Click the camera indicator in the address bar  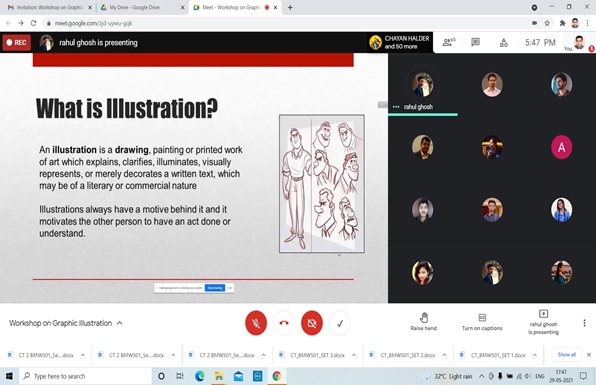(x=534, y=23)
